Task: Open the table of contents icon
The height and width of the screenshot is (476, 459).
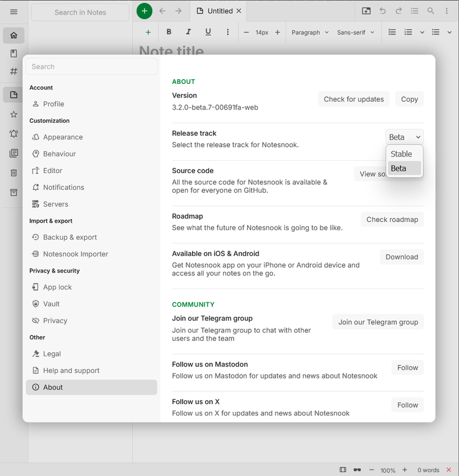Action: pyautogui.click(x=414, y=11)
